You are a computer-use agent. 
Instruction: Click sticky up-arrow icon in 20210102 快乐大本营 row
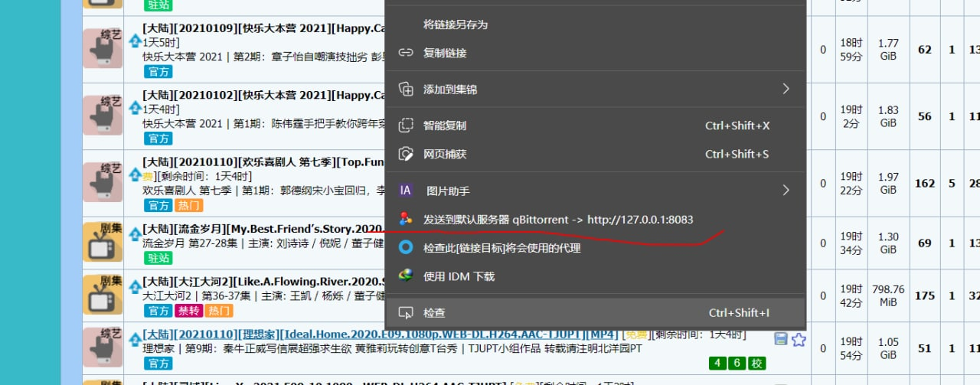click(x=136, y=107)
